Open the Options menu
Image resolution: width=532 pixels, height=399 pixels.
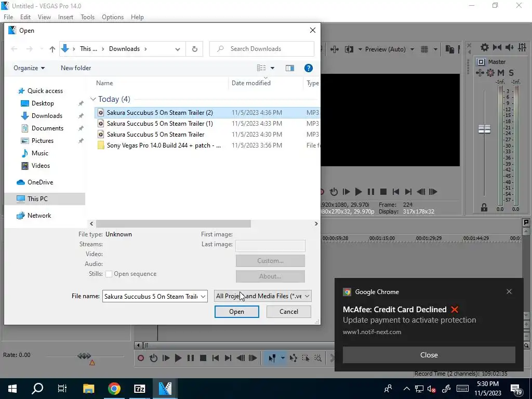pyautogui.click(x=113, y=17)
